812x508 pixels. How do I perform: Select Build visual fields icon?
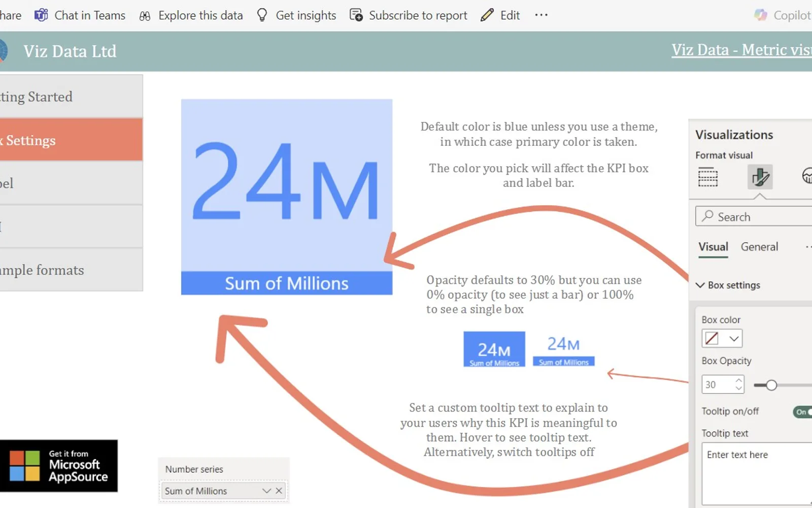click(707, 177)
